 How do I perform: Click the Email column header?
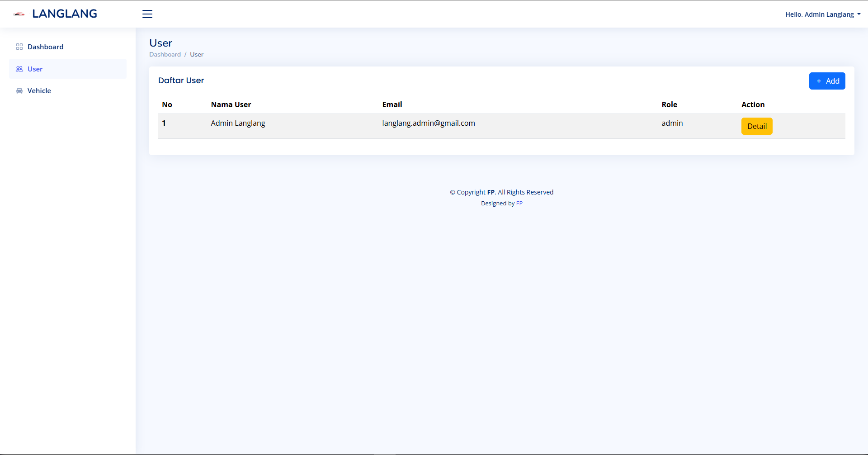[392, 104]
